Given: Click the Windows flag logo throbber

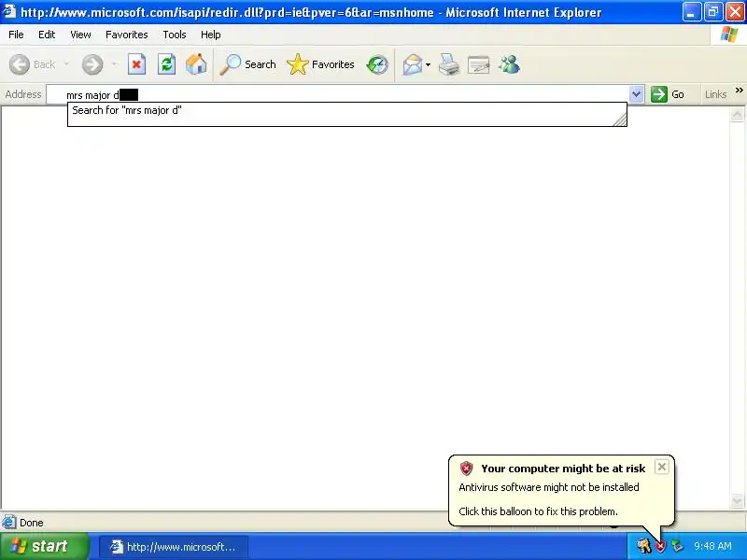Looking at the screenshot, I should tap(729, 35).
